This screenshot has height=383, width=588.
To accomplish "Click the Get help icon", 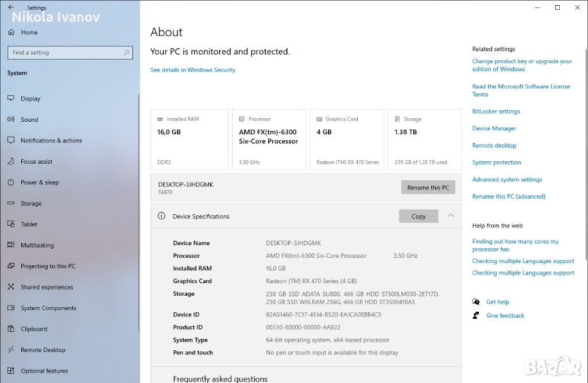I will click(476, 302).
